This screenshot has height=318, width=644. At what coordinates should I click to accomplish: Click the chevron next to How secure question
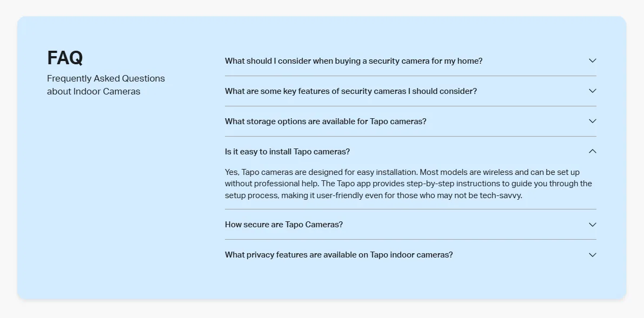592,225
